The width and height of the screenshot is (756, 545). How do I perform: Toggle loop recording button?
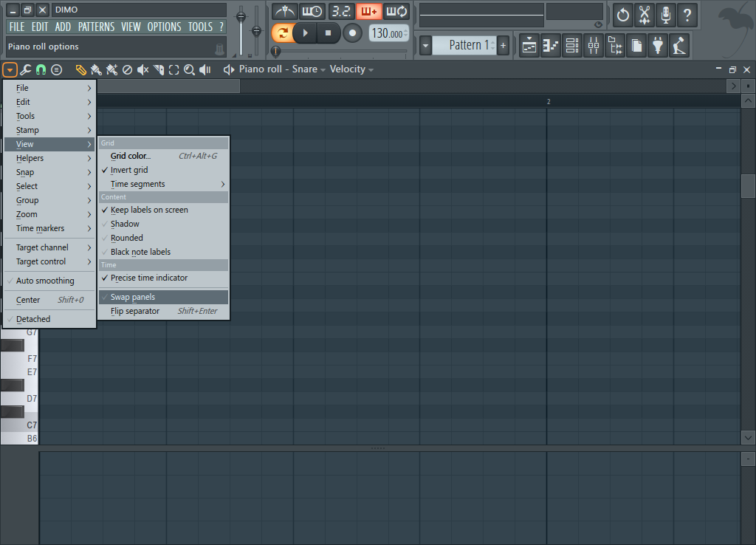[x=397, y=10]
